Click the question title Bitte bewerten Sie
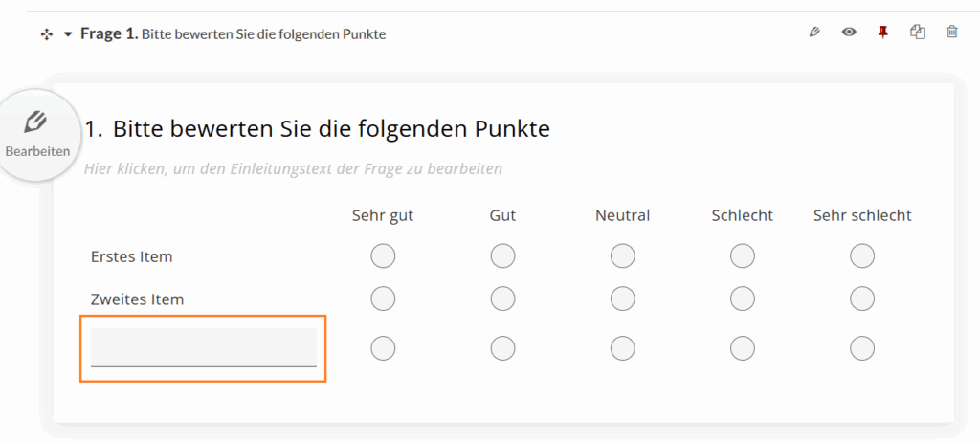Viewport: 980px width, 443px height. 317,128
